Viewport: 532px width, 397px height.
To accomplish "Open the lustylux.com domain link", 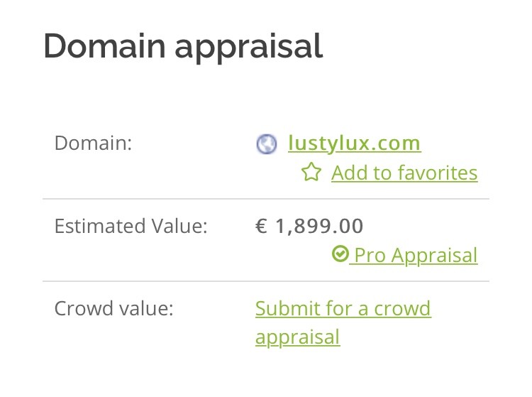I will [x=354, y=143].
